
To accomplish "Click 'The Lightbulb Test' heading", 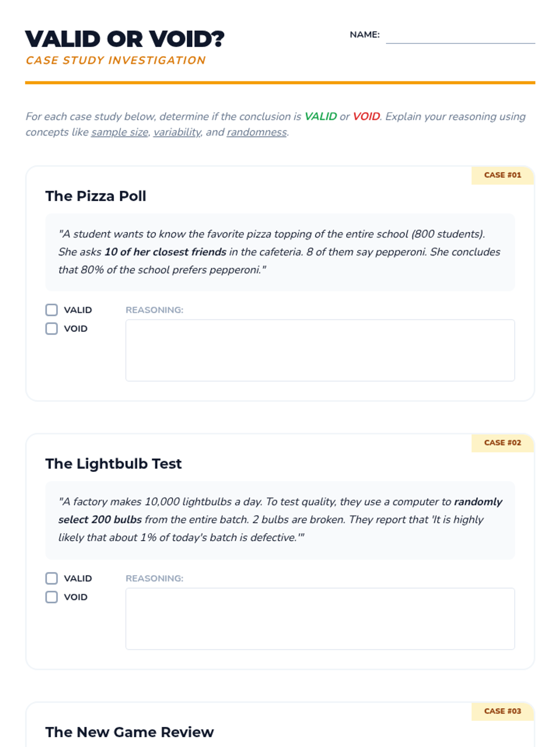I will coord(113,464).
